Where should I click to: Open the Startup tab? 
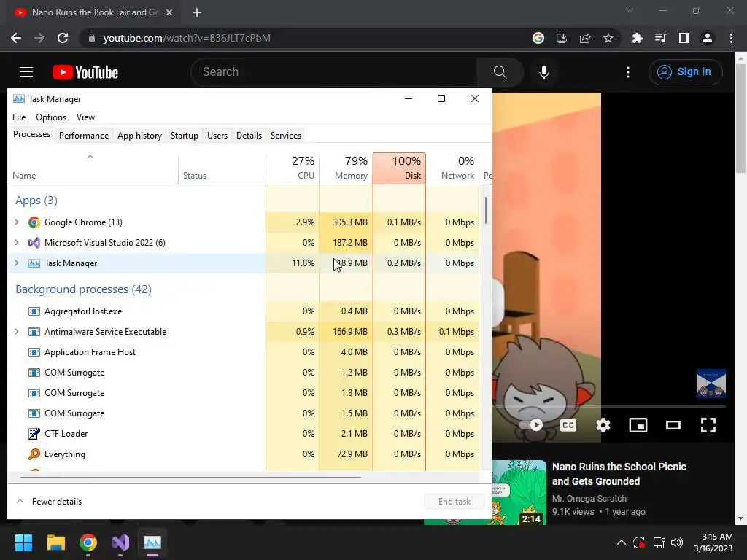(185, 136)
